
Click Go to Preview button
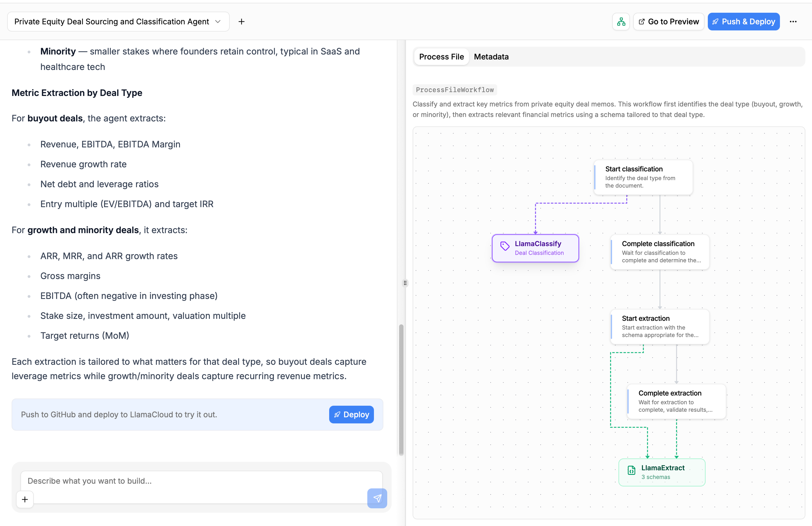coord(668,22)
